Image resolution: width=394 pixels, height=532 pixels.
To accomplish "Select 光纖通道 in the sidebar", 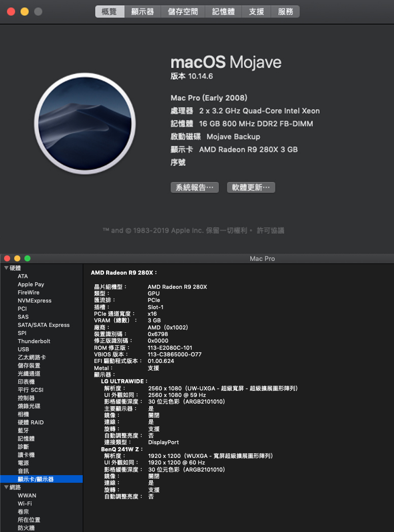I will click(29, 374).
